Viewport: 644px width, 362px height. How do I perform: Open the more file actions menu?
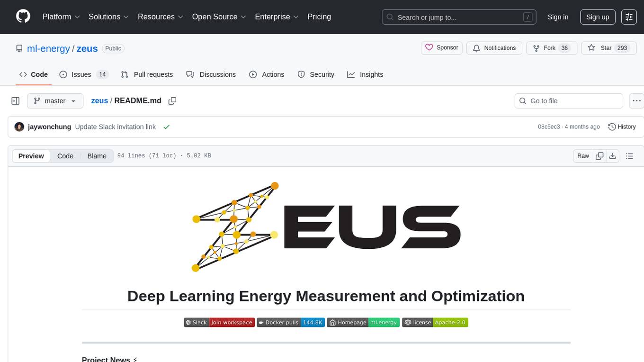636,101
